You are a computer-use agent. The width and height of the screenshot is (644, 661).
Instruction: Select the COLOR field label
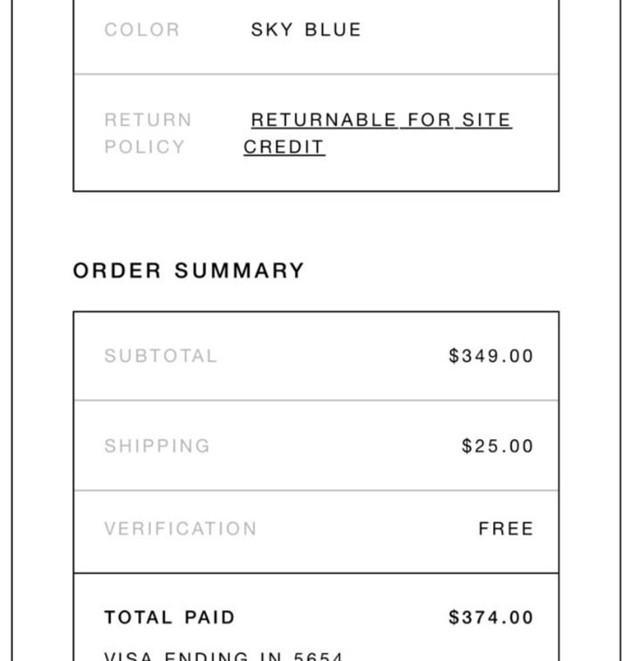(x=142, y=30)
